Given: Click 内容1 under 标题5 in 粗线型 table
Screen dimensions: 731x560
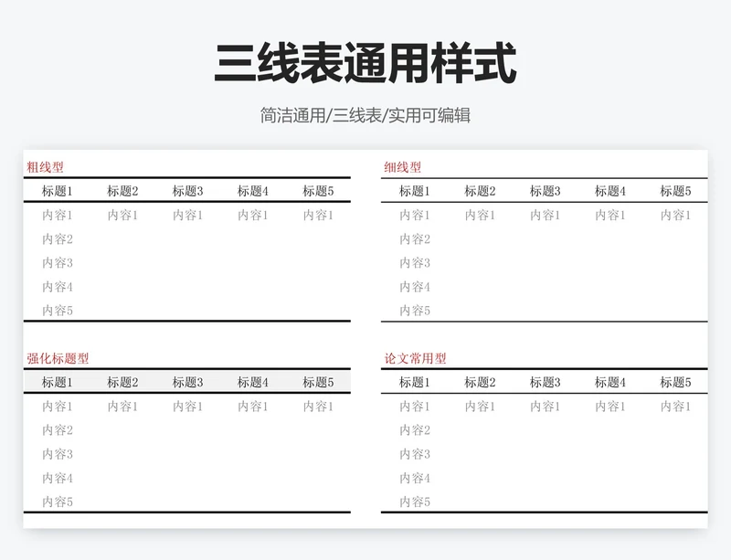Looking at the screenshot, I should point(318,215).
